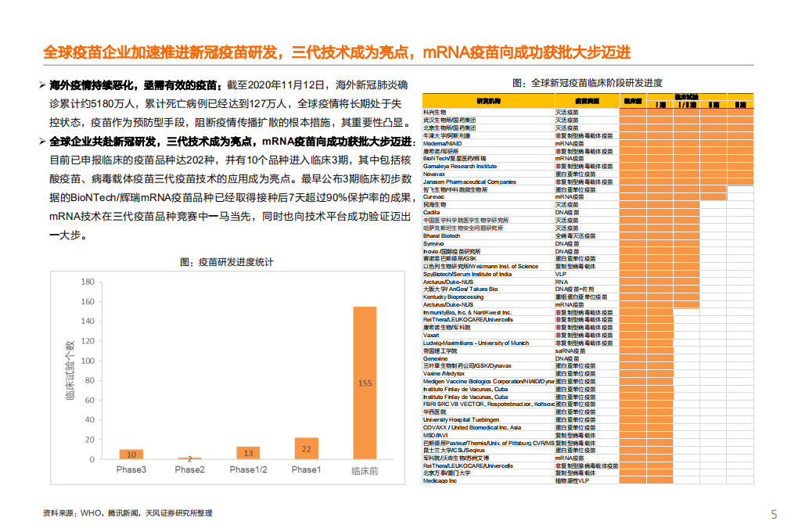Click the Phase1/2 bar labeled 13

248,452
